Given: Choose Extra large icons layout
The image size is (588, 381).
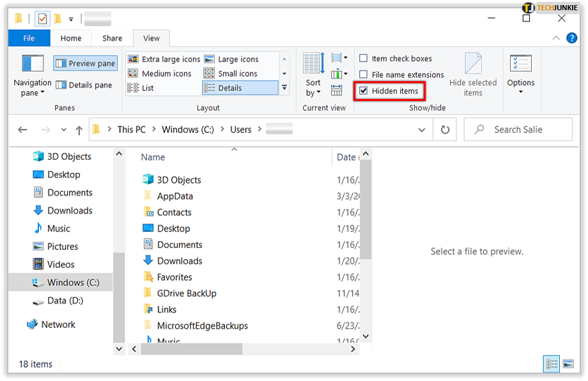Looking at the screenshot, I should point(164,59).
